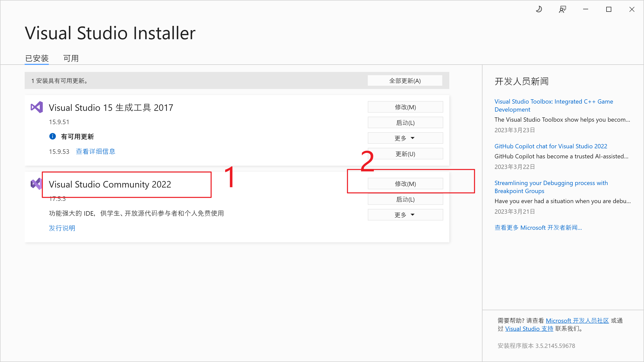Screen dimensions: 644x362
Task: Click 更新(U) for Build Tools 2017
Action: pos(406,154)
